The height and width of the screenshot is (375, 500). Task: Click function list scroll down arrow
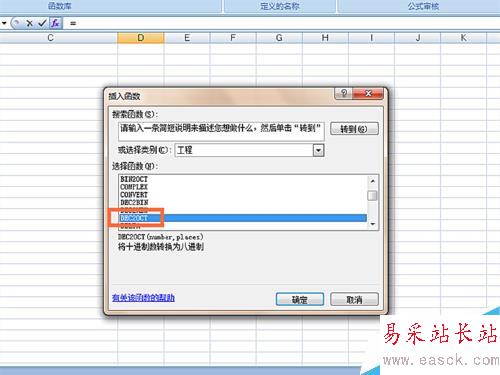click(373, 224)
